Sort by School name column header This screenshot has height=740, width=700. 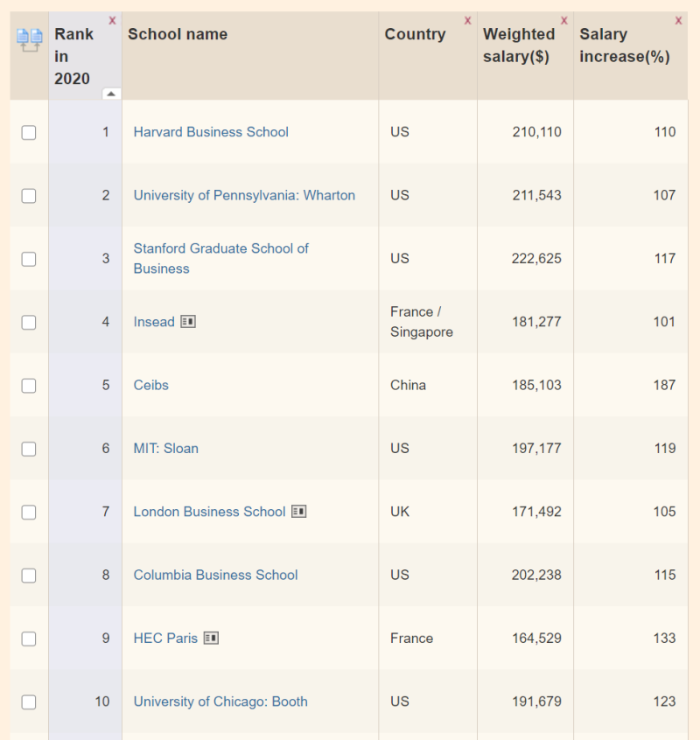[178, 35]
